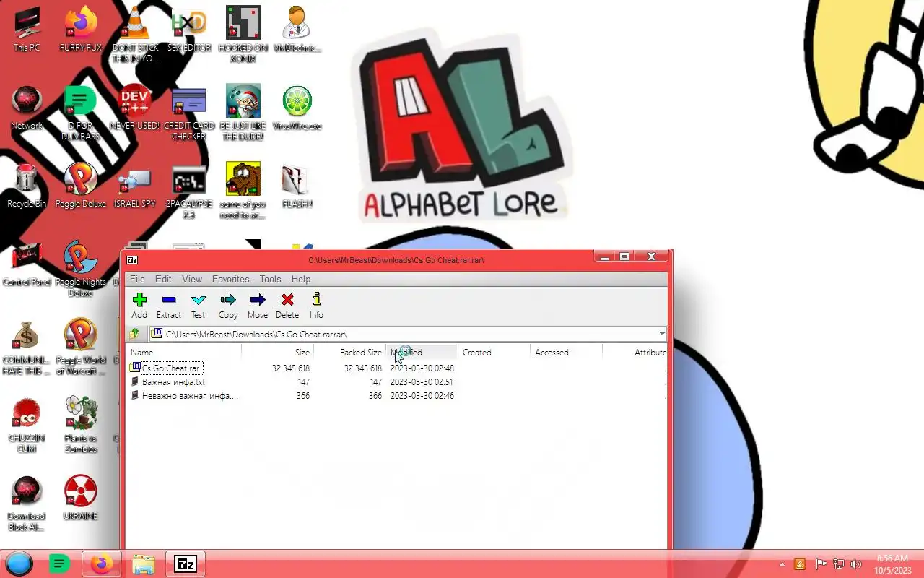The height and width of the screenshot is (578, 924).
Task: Select the Важная инфа.txt file
Action: point(173,382)
